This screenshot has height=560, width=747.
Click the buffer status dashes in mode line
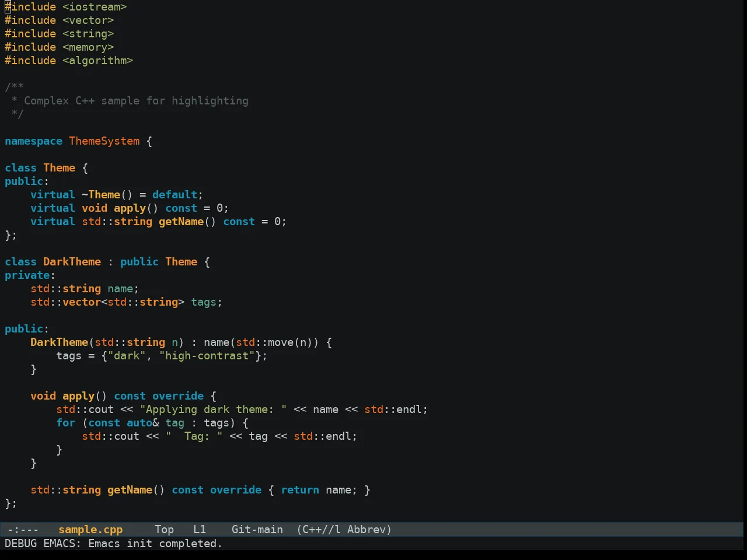(23, 530)
